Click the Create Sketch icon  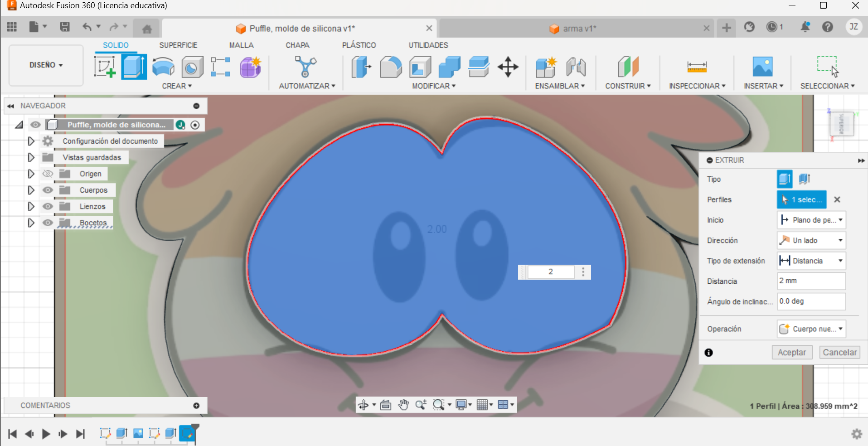pos(105,67)
